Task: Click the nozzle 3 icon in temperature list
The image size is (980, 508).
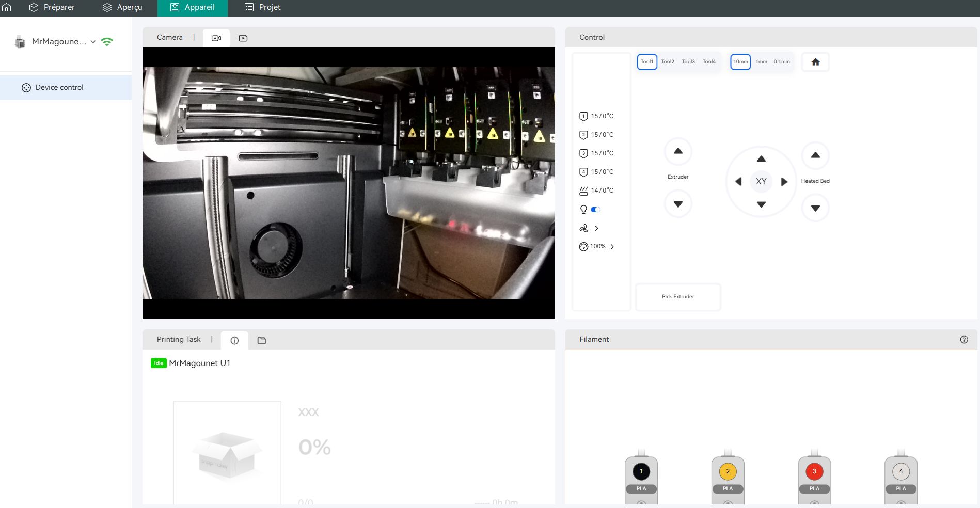Action: pos(583,154)
